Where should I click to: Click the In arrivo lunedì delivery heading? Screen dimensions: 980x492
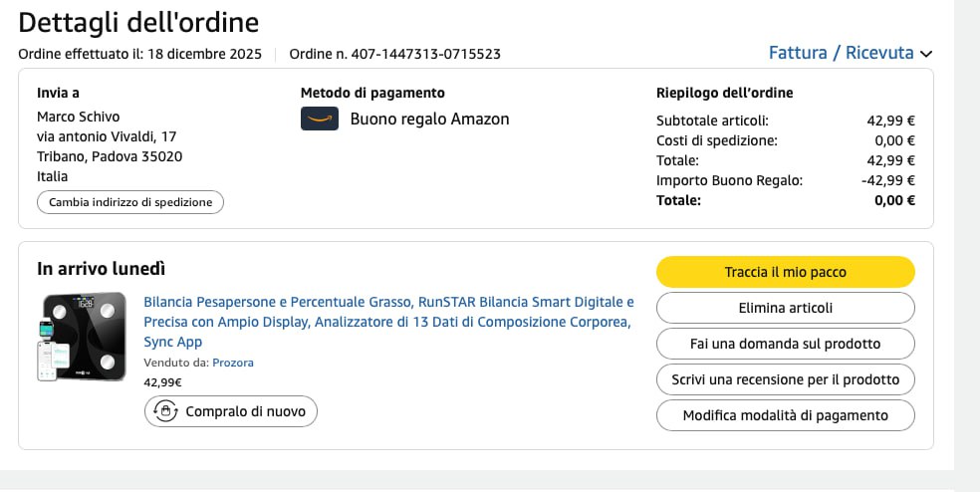coord(101,268)
